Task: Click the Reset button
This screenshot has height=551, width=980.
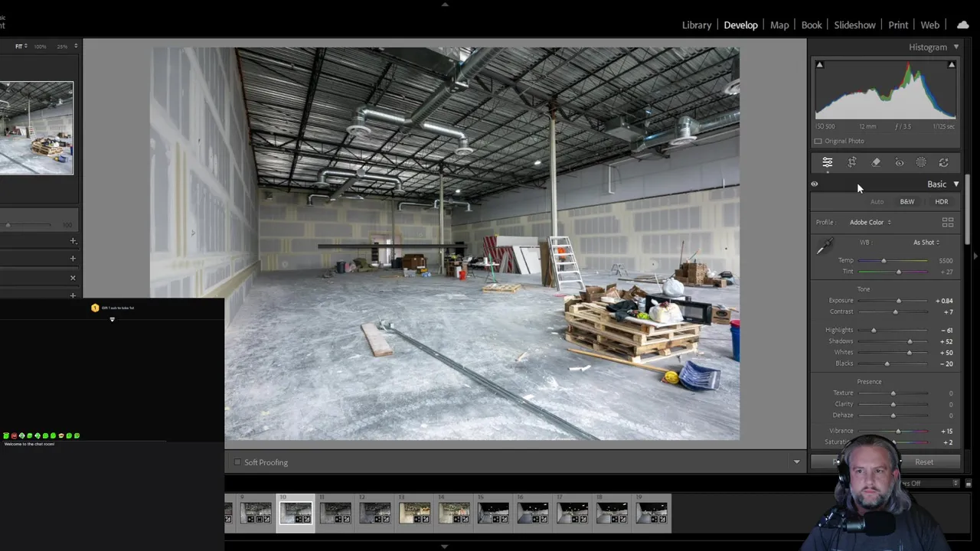Action: (924, 462)
